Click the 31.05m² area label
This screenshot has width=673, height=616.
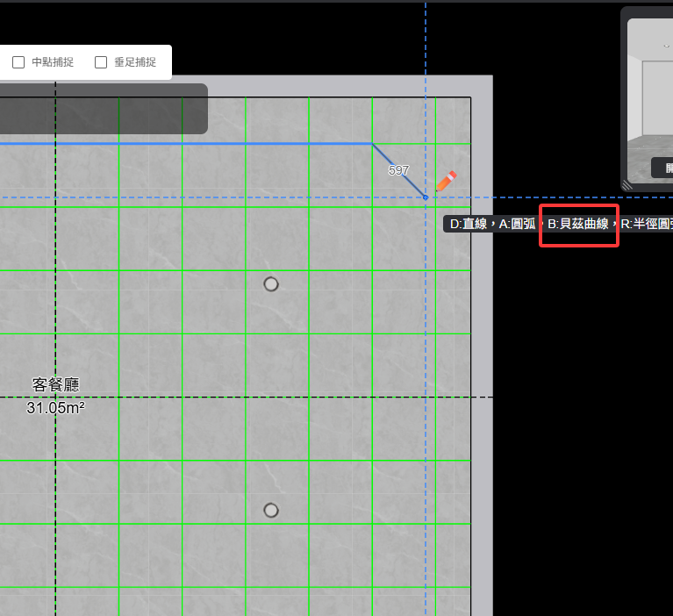pos(55,408)
